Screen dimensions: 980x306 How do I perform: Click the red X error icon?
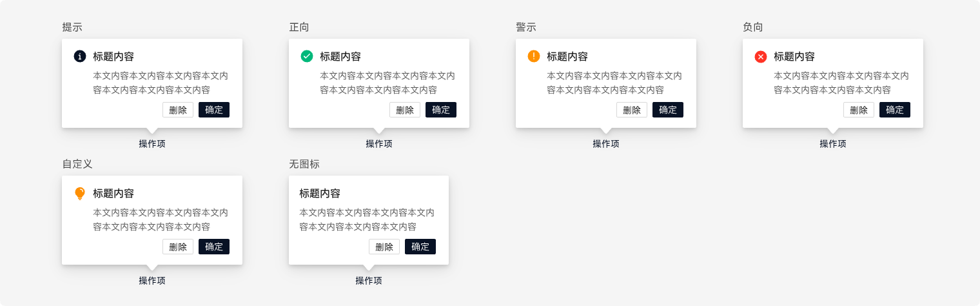coord(761,57)
